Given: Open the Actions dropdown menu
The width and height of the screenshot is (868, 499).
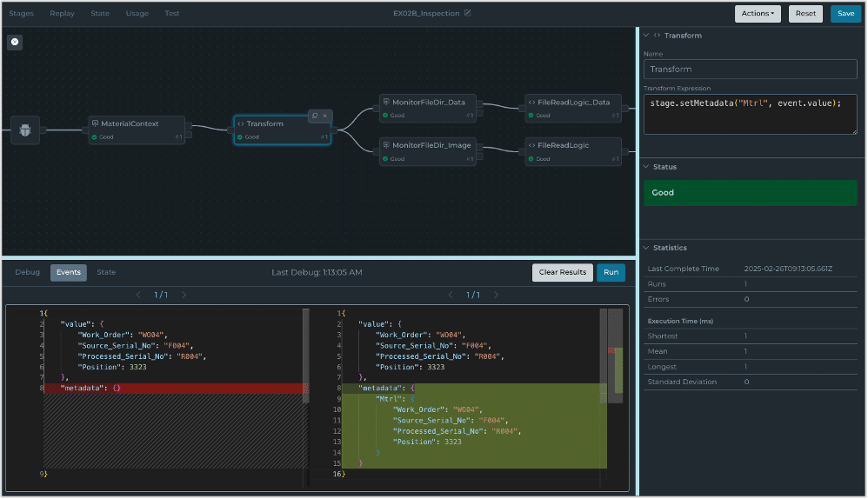Looking at the screenshot, I should (x=757, y=13).
